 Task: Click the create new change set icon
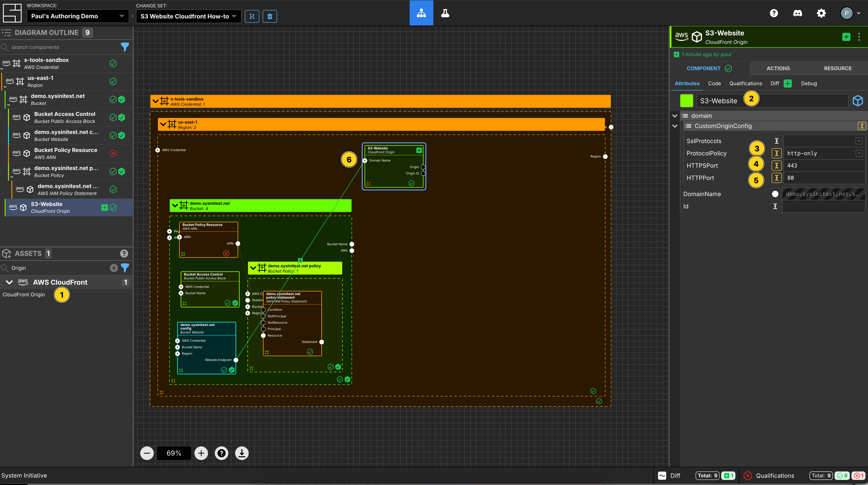coord(252,16)
